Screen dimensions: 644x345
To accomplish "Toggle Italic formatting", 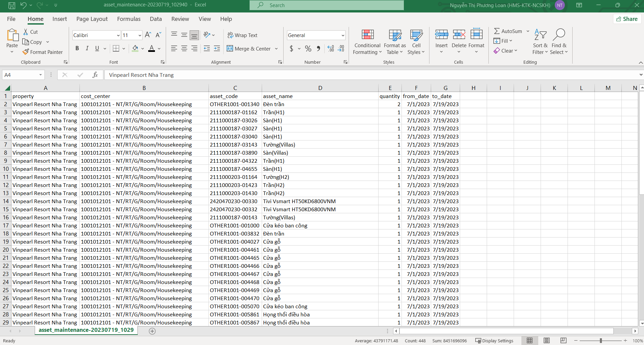I will 87,49.
